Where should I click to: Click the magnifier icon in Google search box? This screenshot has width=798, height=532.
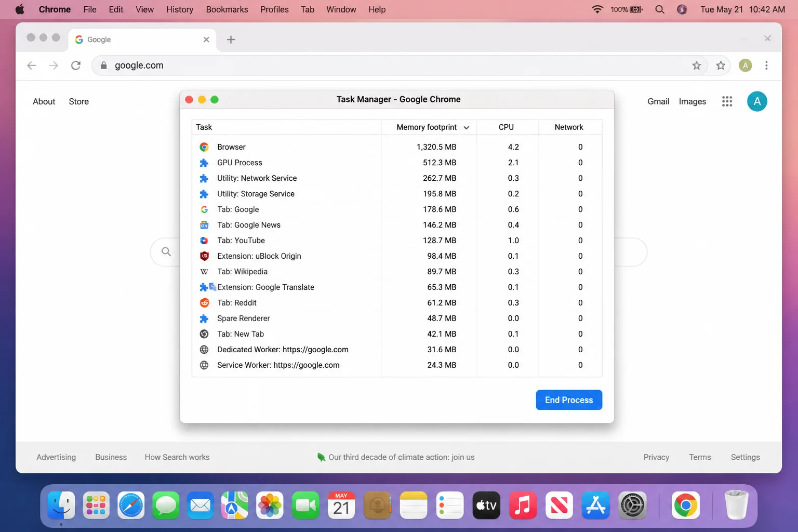coord(166,251)
